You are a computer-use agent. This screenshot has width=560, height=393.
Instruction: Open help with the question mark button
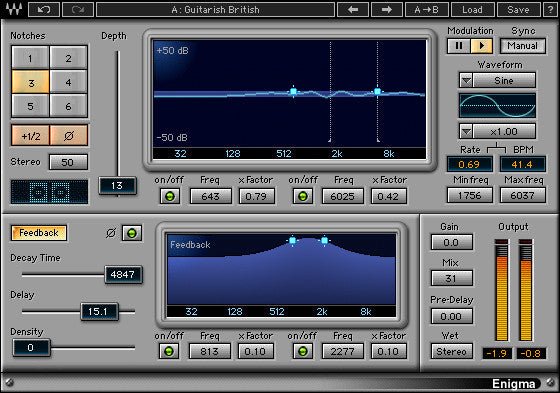(551, 10)
